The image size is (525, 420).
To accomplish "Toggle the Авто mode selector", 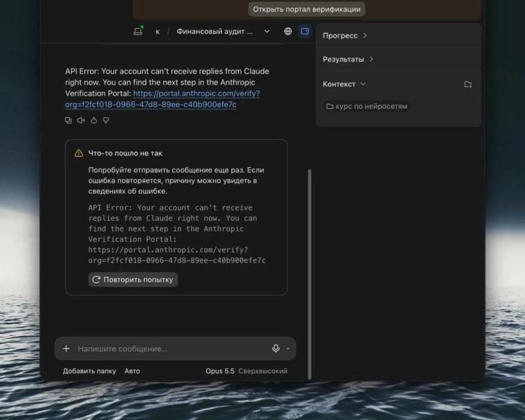I will [132, 371].
